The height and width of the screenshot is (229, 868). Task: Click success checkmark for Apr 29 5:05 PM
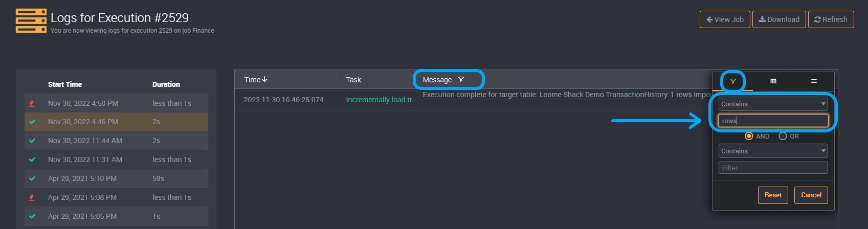(32, 216)
